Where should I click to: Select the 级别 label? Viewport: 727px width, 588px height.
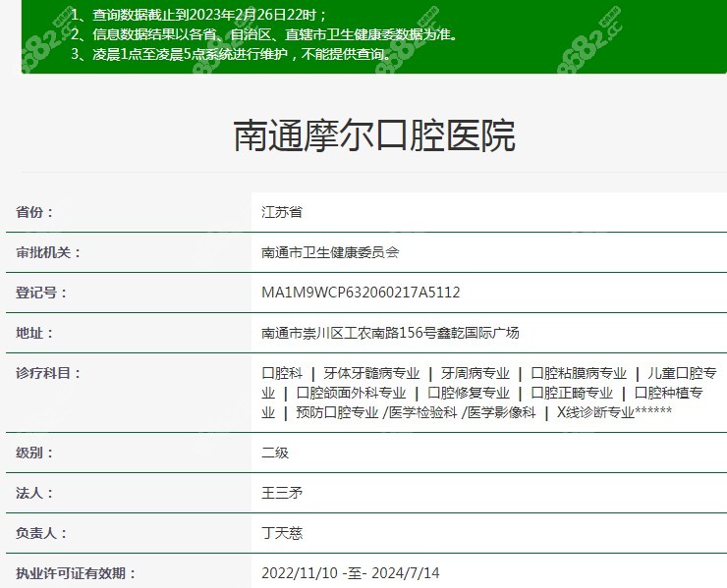[x=34, y=453]
